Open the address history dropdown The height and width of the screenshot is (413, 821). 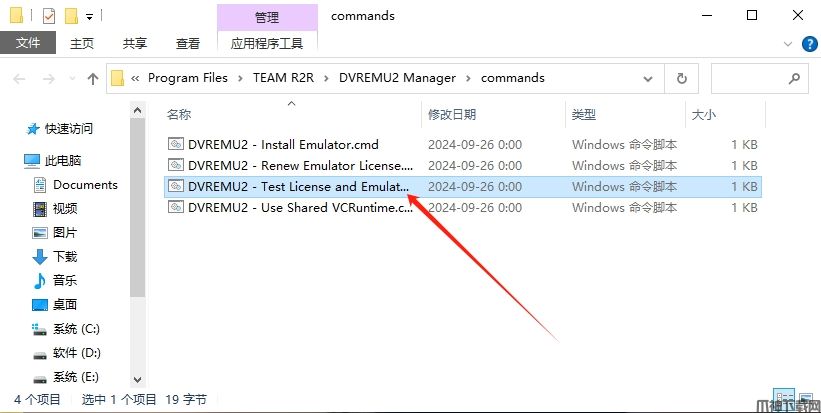(648, 79)
